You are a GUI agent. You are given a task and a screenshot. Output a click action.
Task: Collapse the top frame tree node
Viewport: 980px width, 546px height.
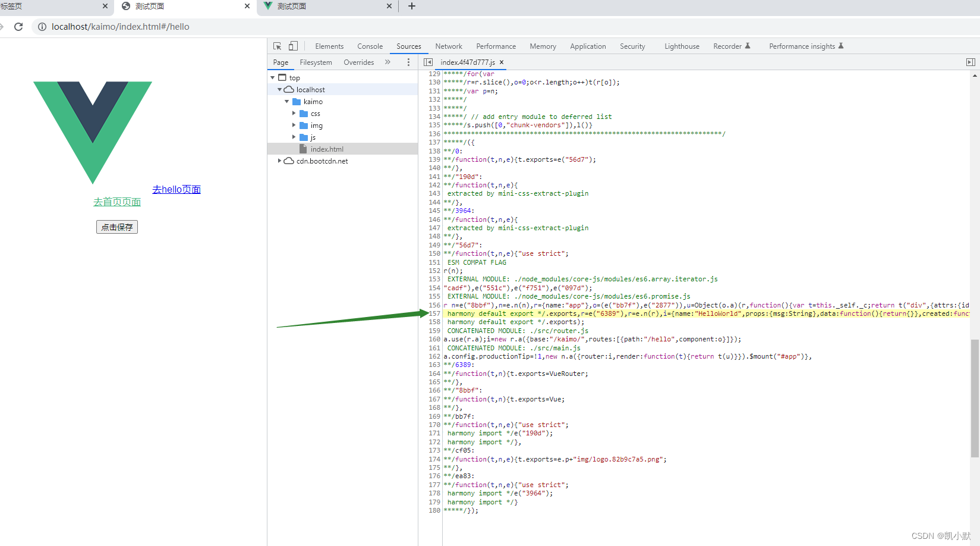(273, 78)
